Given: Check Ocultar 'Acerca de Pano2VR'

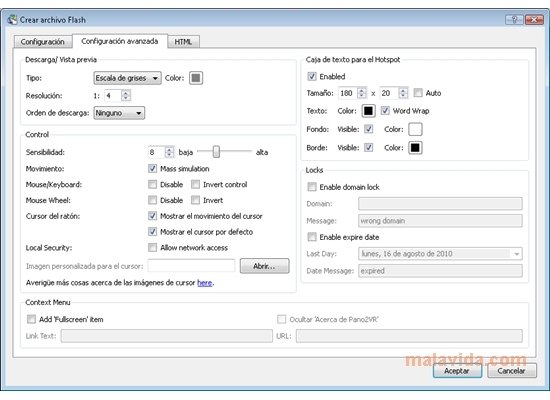Looking at the screenshot, I should (281, 319).
